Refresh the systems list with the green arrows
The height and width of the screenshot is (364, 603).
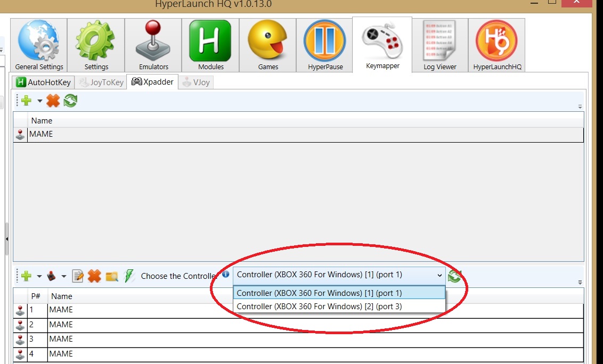click(70, 101)
